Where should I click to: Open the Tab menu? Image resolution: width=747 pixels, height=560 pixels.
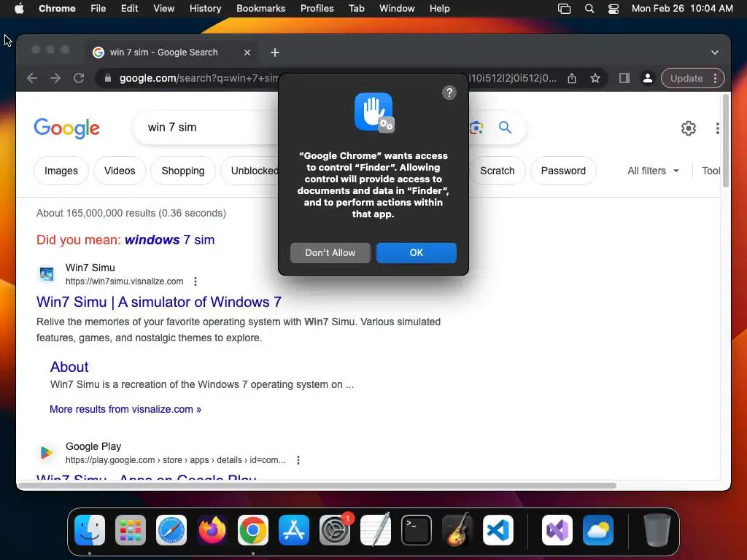[356, 9]
